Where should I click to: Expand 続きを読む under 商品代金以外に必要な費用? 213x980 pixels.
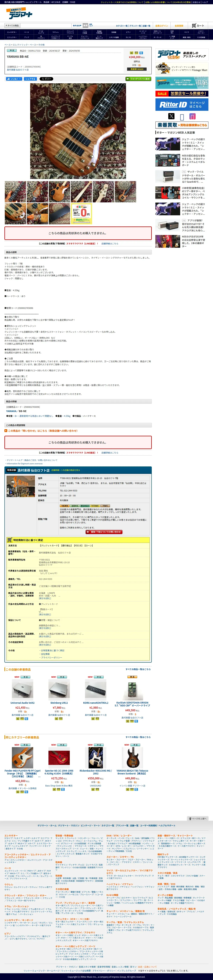(x=45, y=598)
